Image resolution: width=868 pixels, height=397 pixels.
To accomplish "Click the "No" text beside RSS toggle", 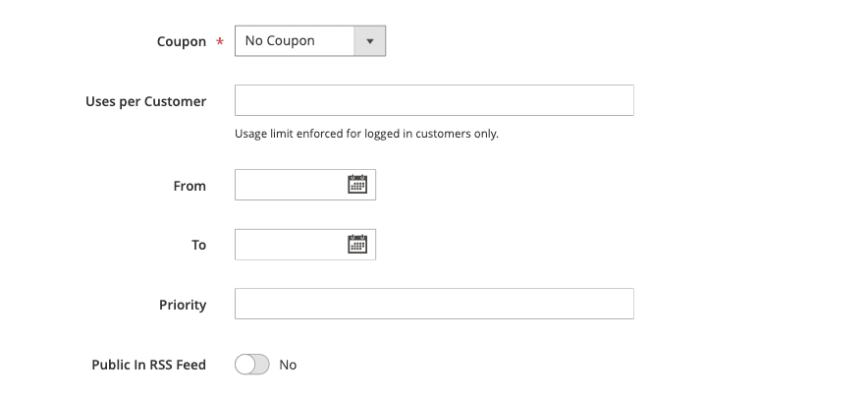I will pos(288,365).
